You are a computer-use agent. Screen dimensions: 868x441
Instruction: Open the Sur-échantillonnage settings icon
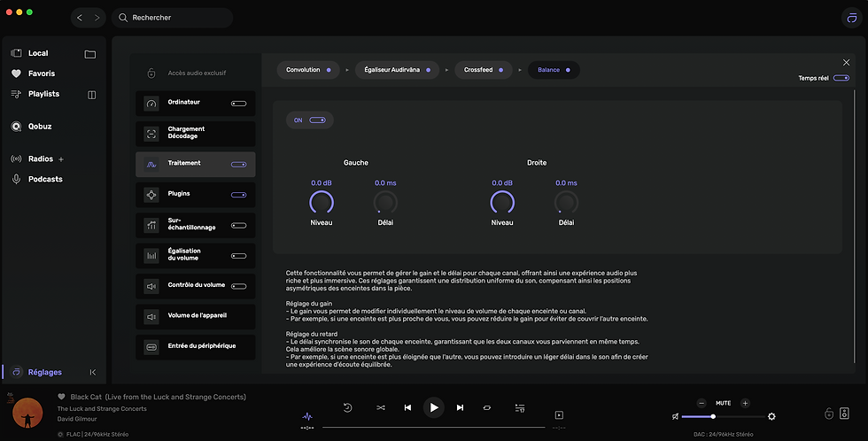tap(151, 225)
